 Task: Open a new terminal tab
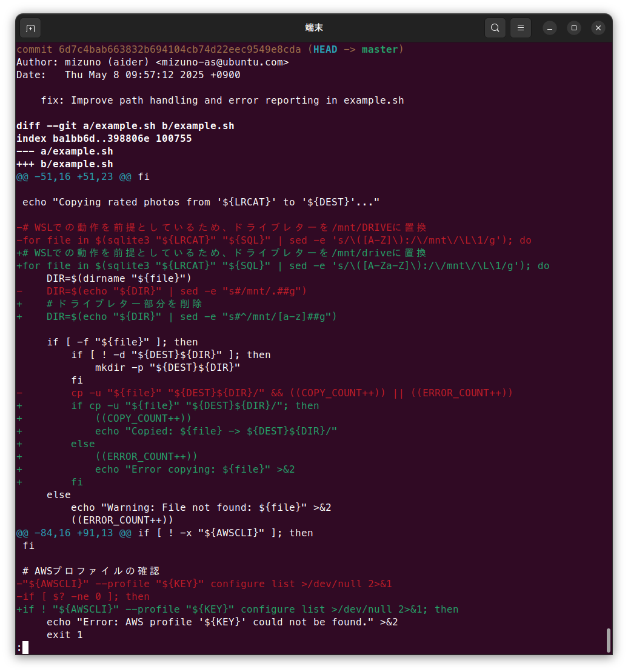(x=30, y=28)
